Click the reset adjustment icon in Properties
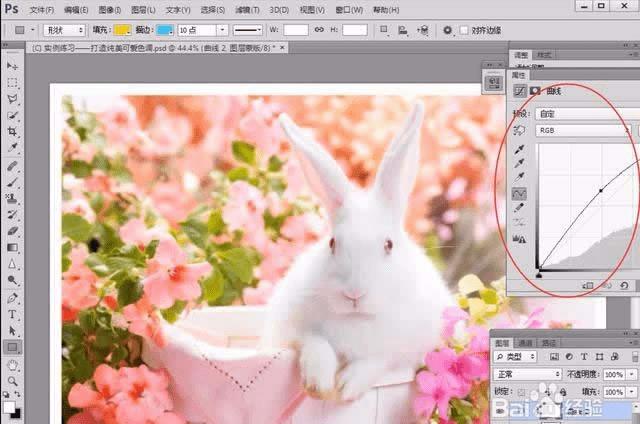 click(625, 285)
